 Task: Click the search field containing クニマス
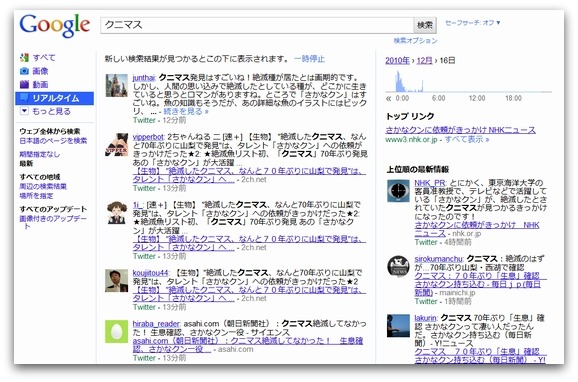coord(257,25)
